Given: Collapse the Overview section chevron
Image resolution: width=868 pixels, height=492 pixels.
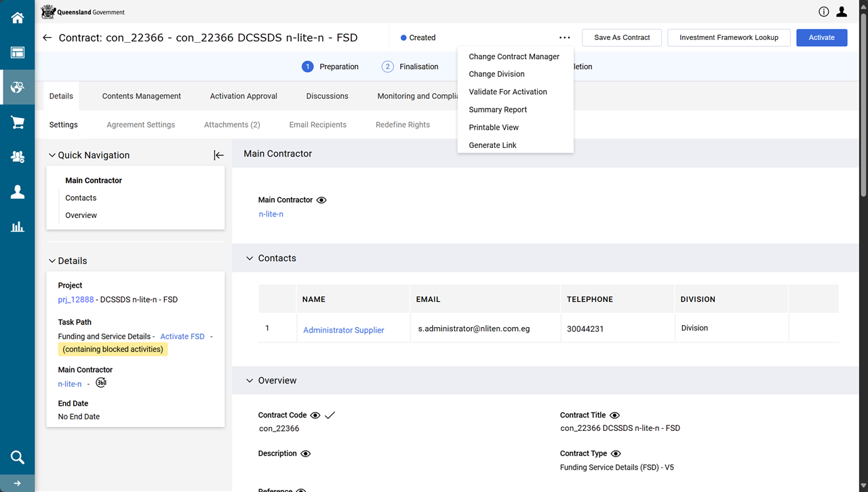Looking at the screenshot, I should (x=250, y=381).
